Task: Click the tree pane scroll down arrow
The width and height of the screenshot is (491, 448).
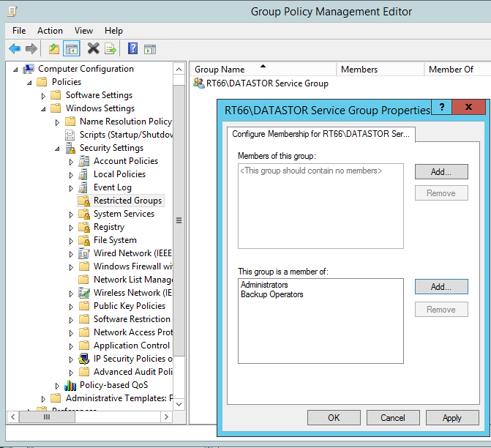Action: pyautogui.click(x=179, y=404)
